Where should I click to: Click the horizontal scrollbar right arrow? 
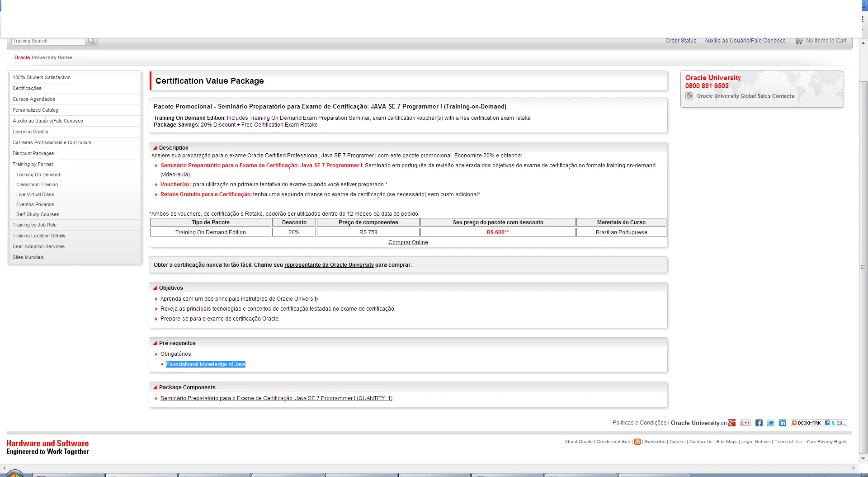(854, 468)
